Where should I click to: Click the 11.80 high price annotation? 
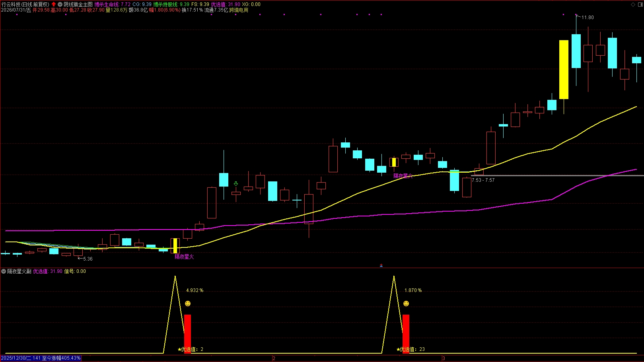[x=588, y=18]
